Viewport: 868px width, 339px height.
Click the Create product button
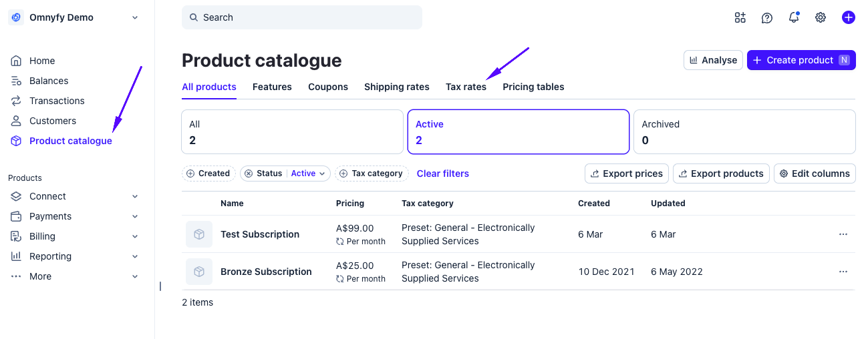(x=801, y=60)
